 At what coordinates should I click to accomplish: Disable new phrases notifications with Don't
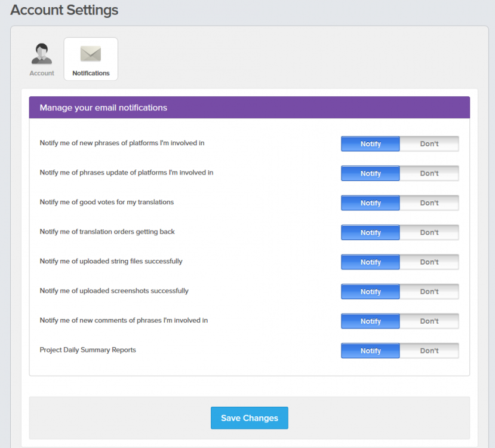coord(429,144)
